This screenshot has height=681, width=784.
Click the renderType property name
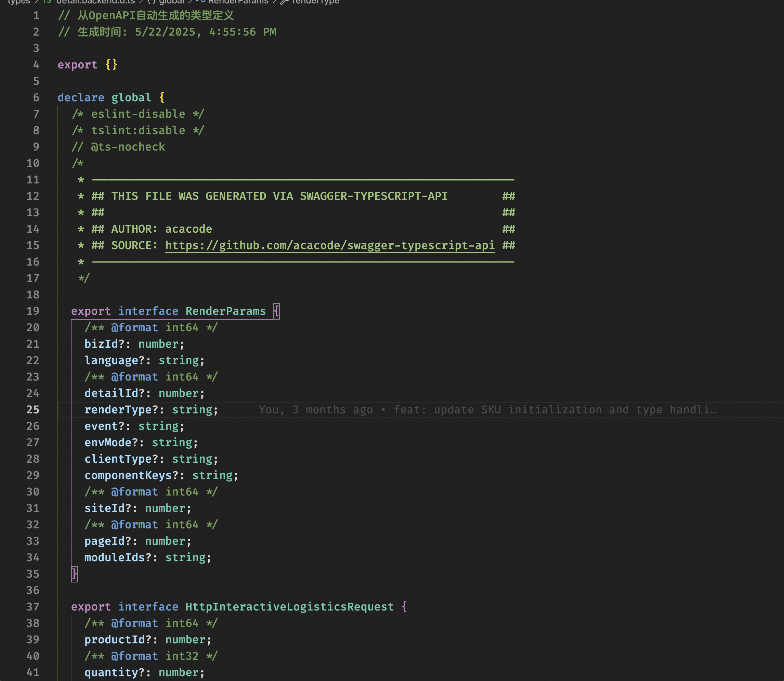pos(118,410)
